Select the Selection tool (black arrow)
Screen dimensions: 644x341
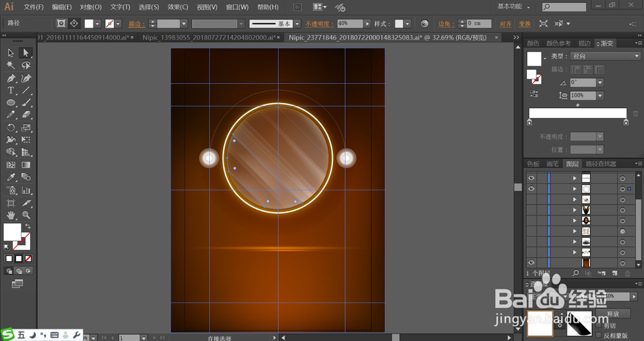point(11,53)
